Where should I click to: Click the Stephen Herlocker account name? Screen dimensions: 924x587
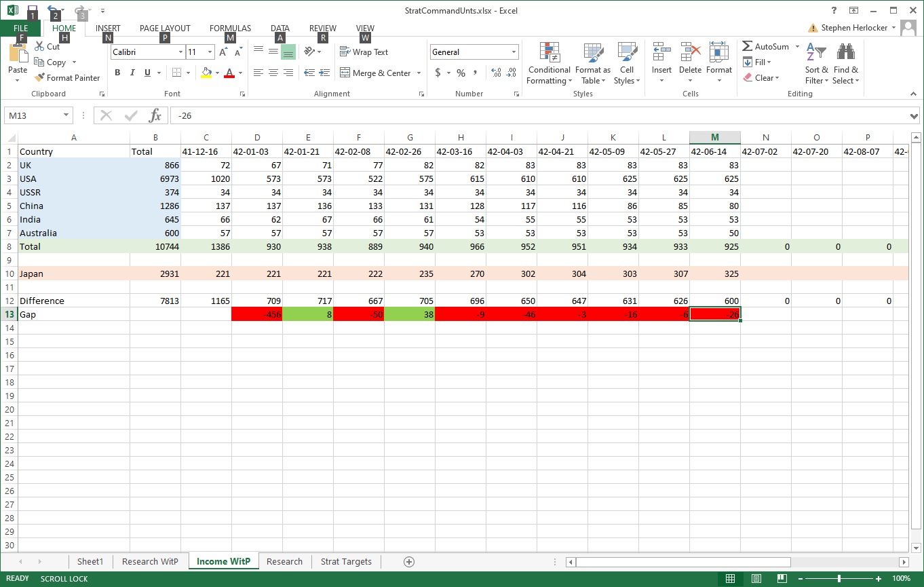pos(854,28)
